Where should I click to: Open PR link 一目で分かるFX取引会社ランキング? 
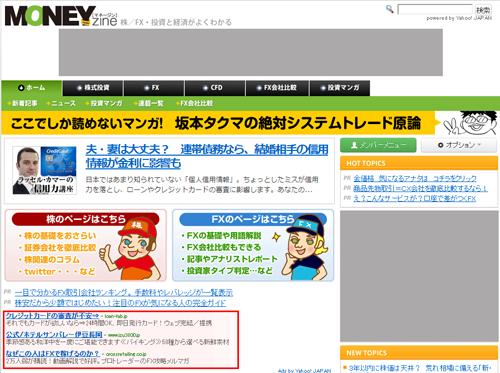pos(124,293)
